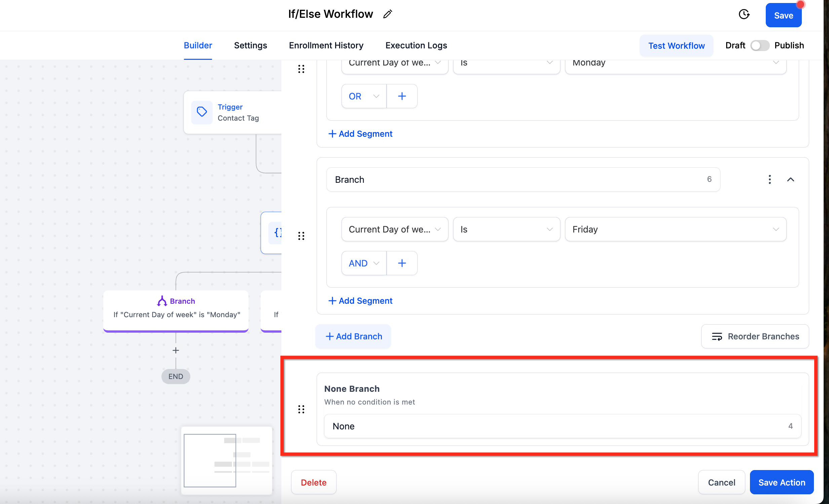Open the Friday day value dropdown
This screenshot has height=504, width=829.
pos(675,229)
